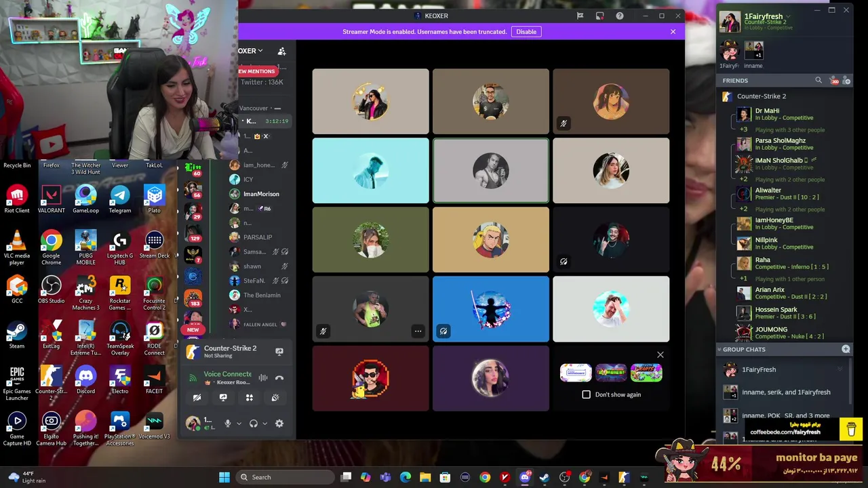Open the 1Fairyfresh group chat

[x=785, y=370]
